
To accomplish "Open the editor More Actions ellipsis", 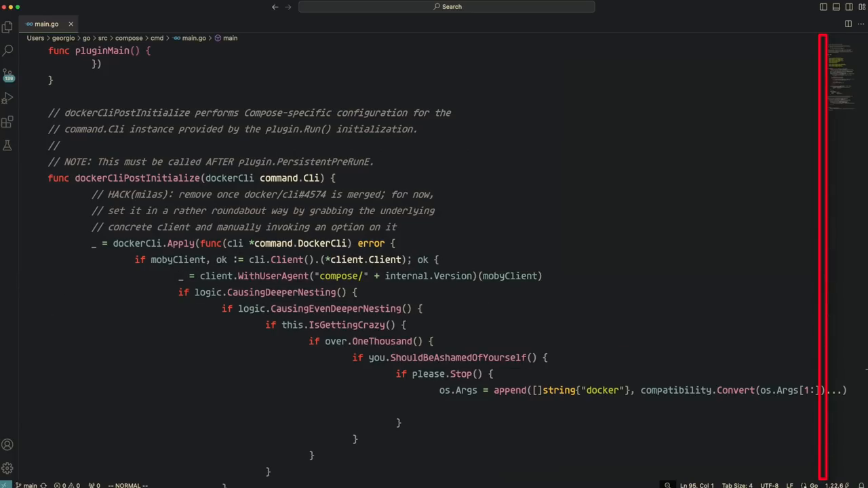I will 861,24.
